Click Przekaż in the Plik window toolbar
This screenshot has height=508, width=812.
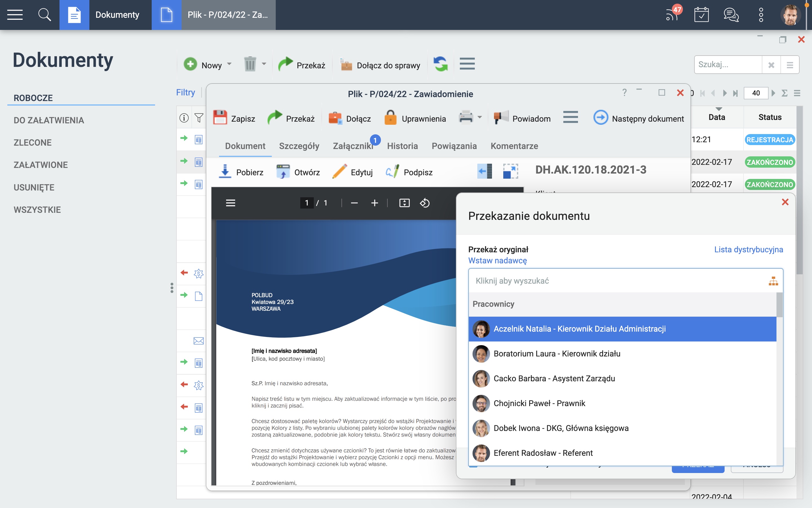291,118
